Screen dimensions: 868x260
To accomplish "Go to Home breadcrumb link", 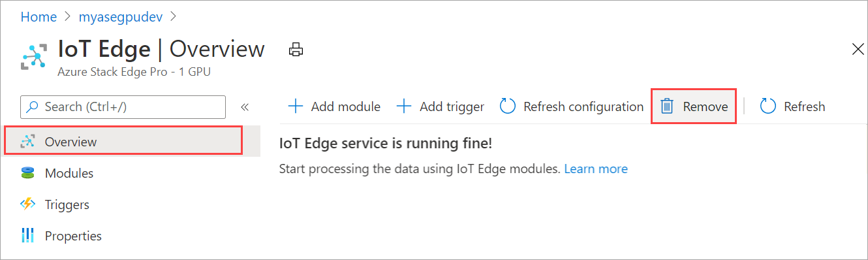I will point(39,17).
